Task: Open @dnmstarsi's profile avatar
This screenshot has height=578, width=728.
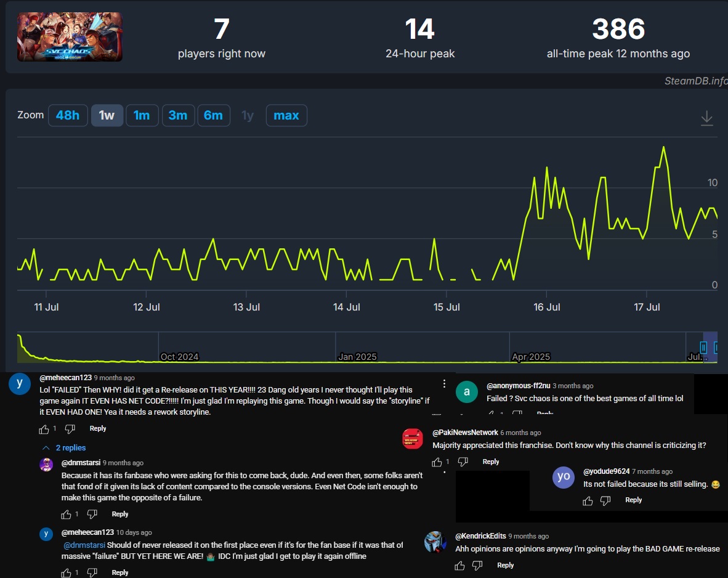Action: [46, 464]
